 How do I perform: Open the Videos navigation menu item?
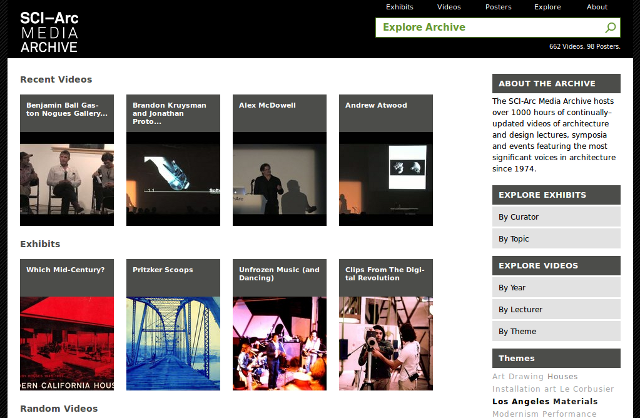click(449, 7)
